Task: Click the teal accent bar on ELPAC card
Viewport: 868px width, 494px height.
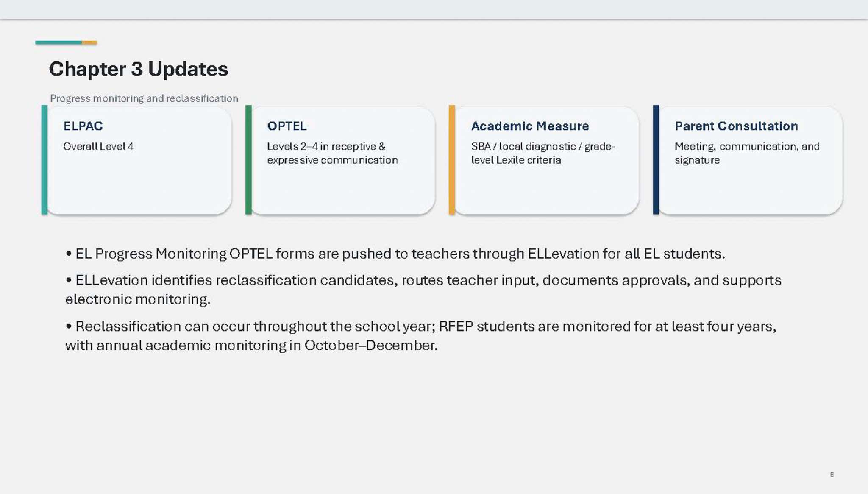Action: (45, 160)
